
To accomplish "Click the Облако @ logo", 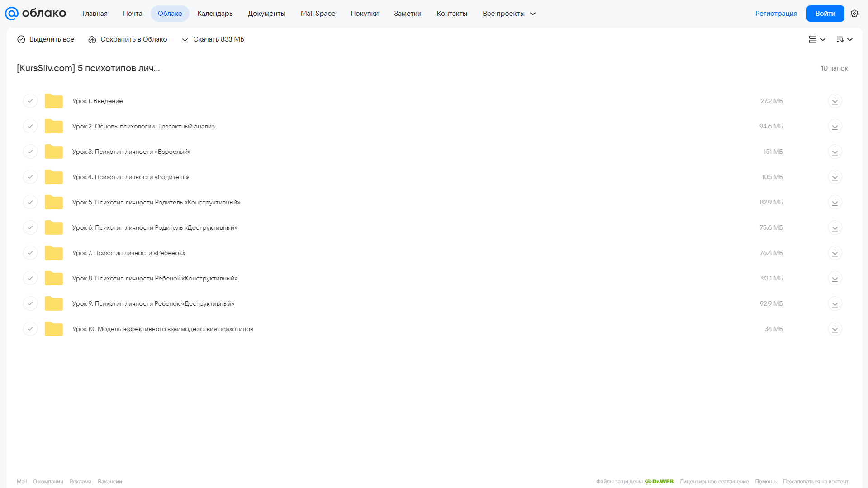I will coord(35,14).
